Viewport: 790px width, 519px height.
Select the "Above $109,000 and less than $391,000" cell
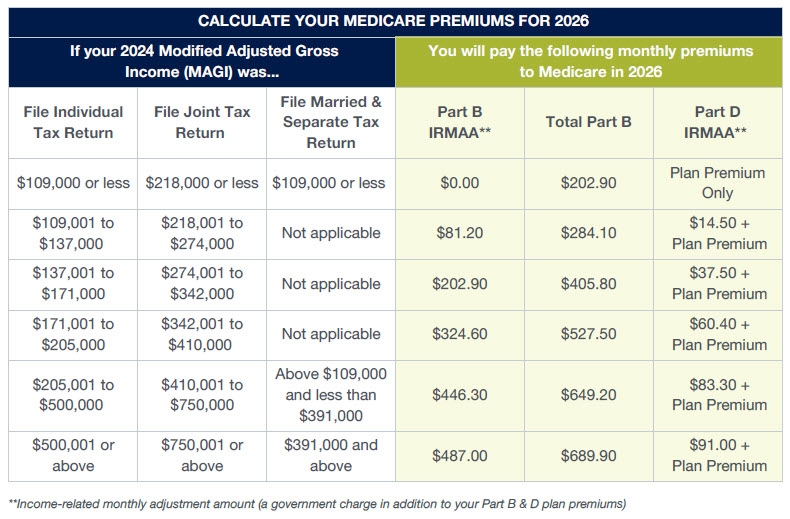tap(331, 395)
